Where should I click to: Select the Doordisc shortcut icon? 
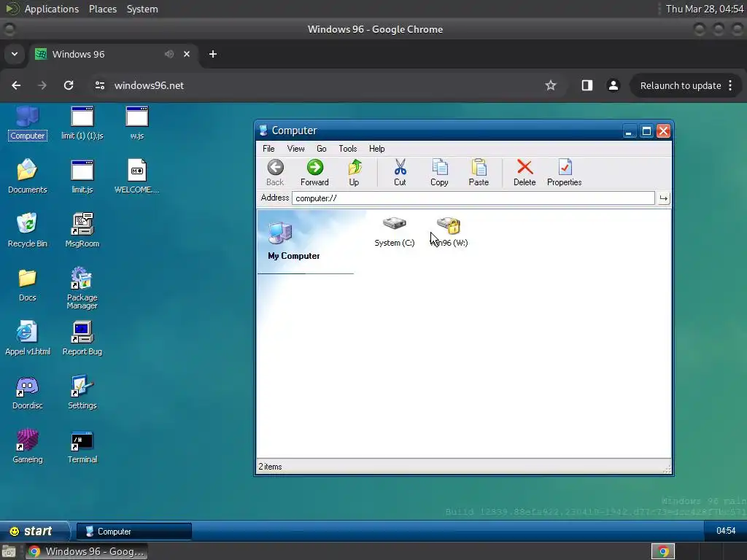(28, 393)
